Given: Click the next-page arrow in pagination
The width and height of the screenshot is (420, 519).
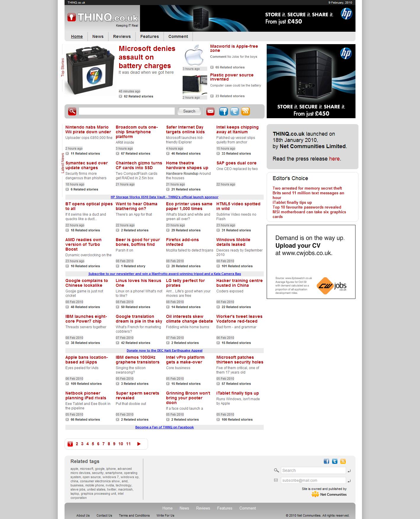Looking at the screenshot, I should click(139, 444).
